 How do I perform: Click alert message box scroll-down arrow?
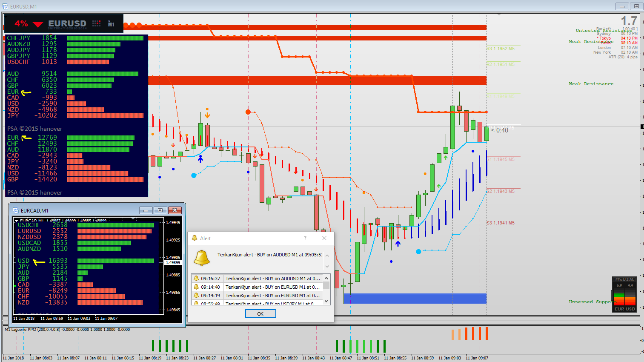tap(327, 267)
